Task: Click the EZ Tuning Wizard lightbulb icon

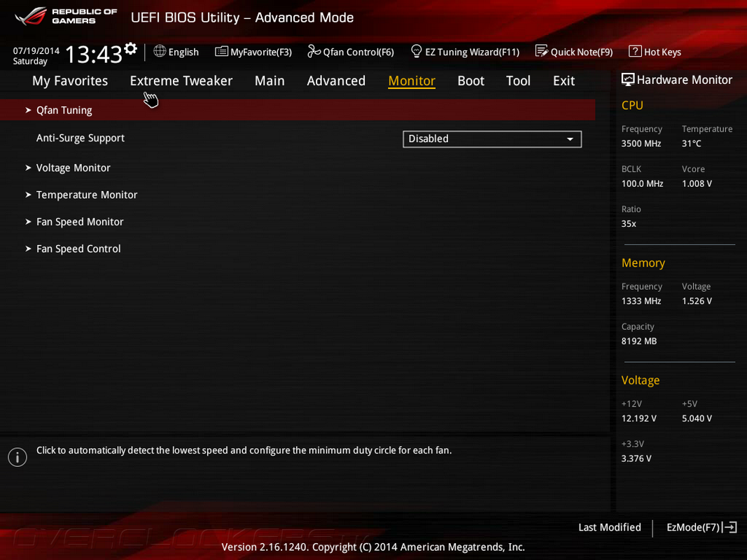Action: pyautogui.click(x=417, y=51)
